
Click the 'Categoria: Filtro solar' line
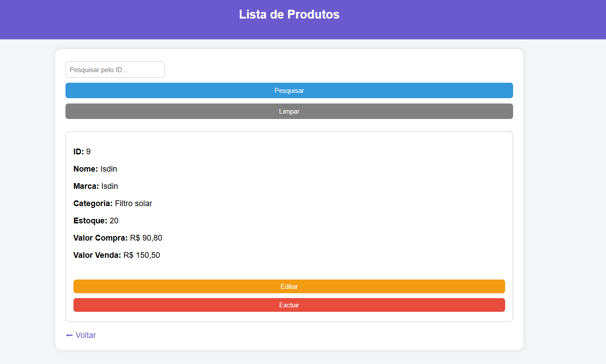tap(113, 203)
